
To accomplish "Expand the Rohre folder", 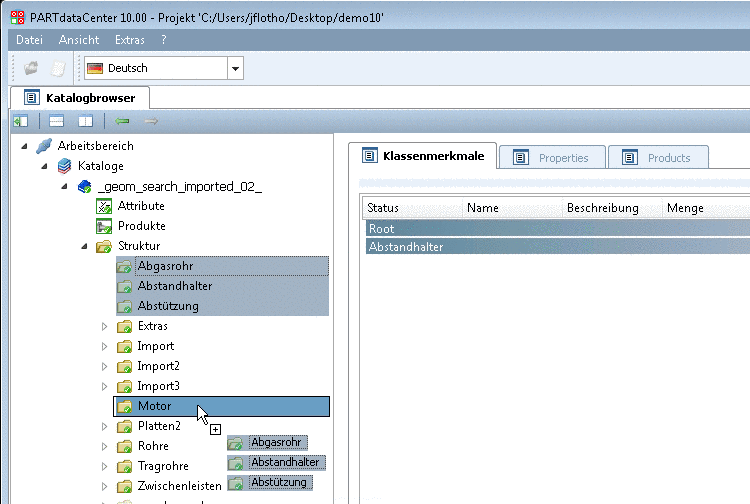I will [x=105, y=447].
